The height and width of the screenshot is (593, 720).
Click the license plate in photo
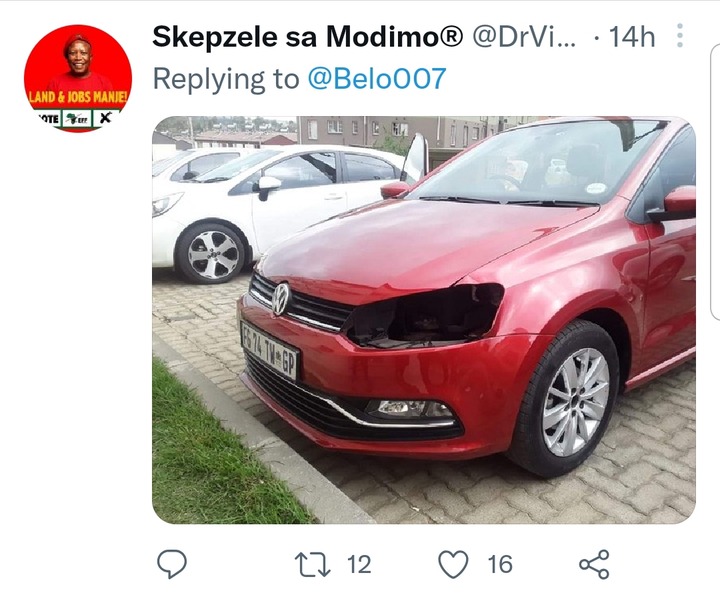[270, 350]
